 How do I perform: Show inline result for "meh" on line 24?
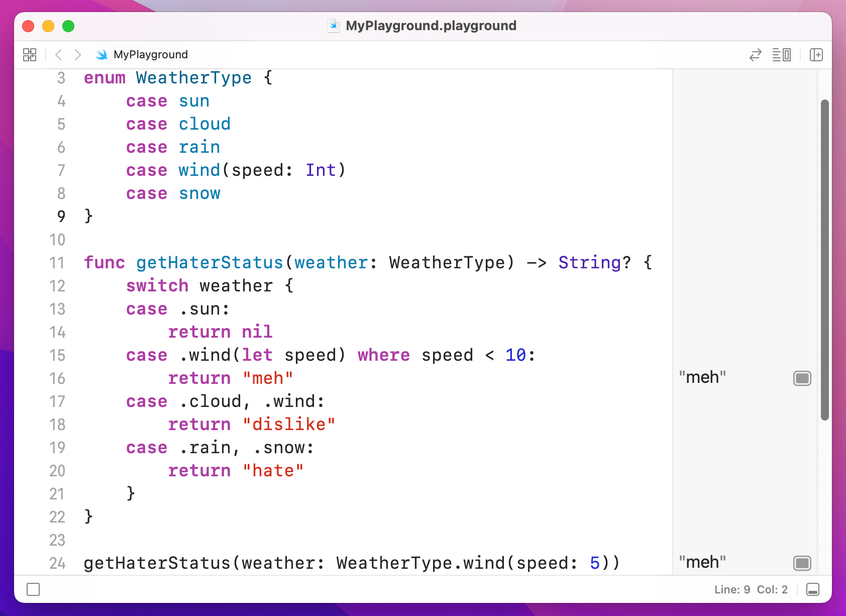(x=801, y=563)
